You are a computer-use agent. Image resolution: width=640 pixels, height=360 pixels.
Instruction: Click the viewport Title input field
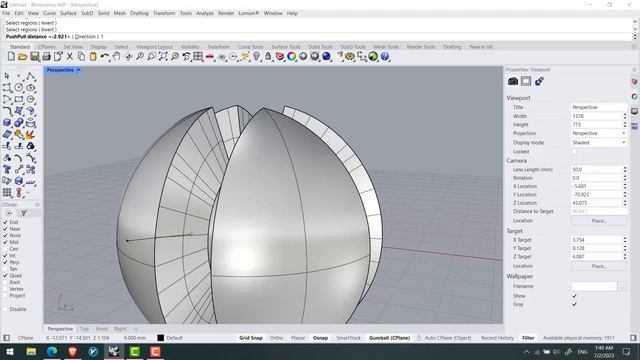(x=599, y=107)
